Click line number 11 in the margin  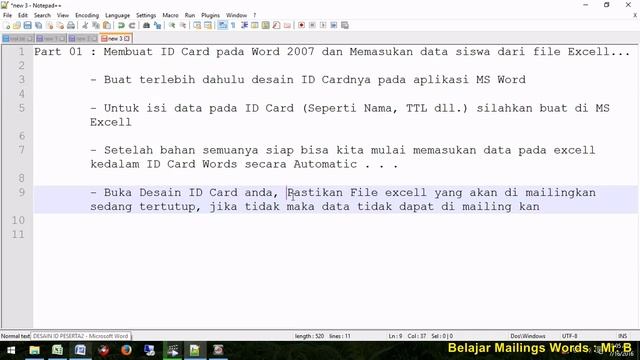tap(18, 235)
